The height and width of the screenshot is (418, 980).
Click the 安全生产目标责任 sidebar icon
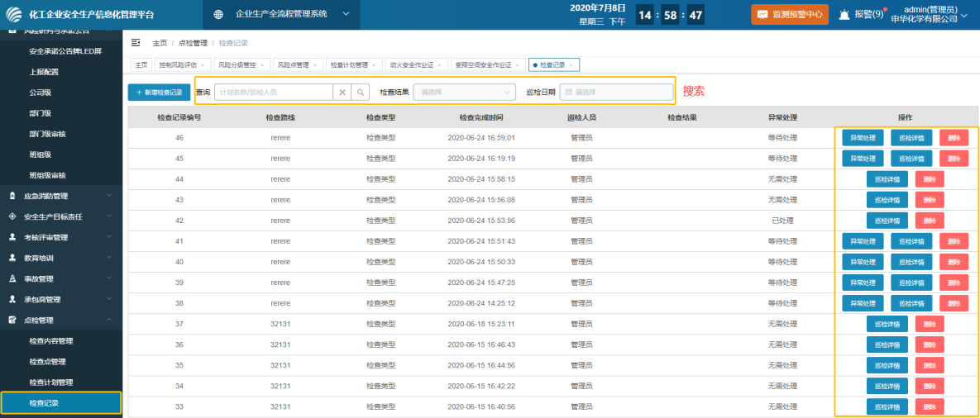click(x=12, y=216)
